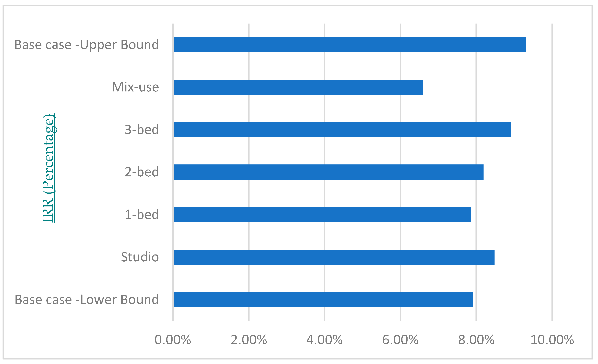Select the Base case -Upper Bound label
598x364 pixels.
point(87,45)
